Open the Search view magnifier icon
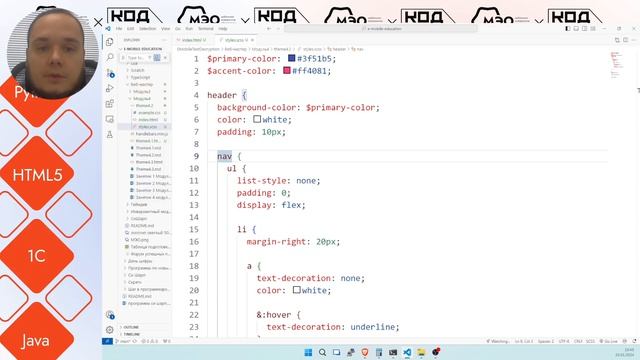Image resolution: width=640 pixels, height=360 pixels. coord(109,57)
